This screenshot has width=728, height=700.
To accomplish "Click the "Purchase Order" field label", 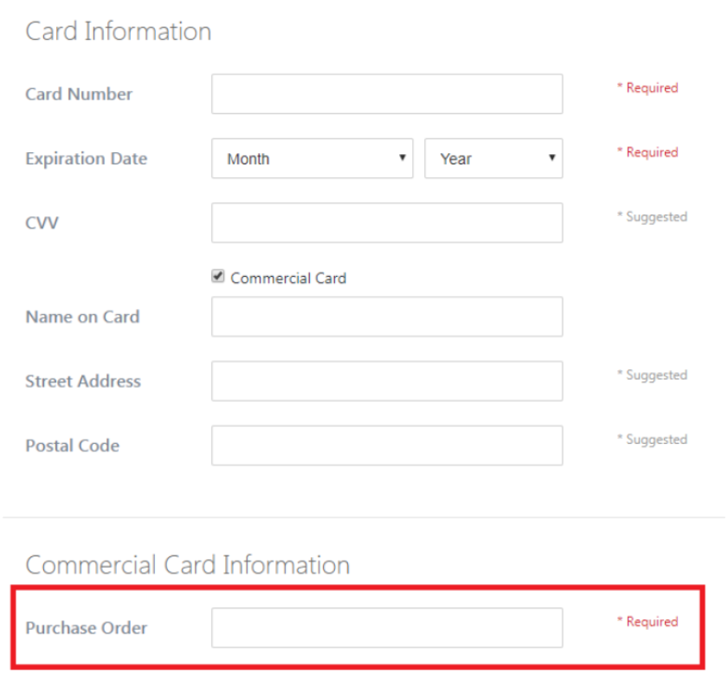I will (x=86, y=628).
